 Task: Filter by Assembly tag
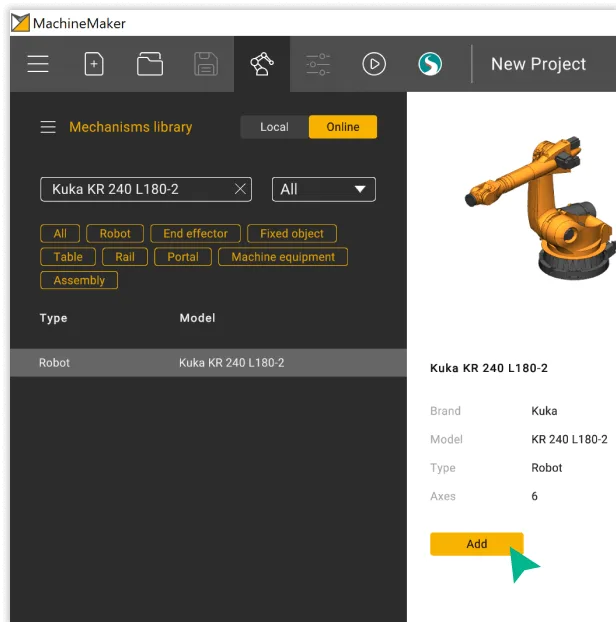(79, 280)
